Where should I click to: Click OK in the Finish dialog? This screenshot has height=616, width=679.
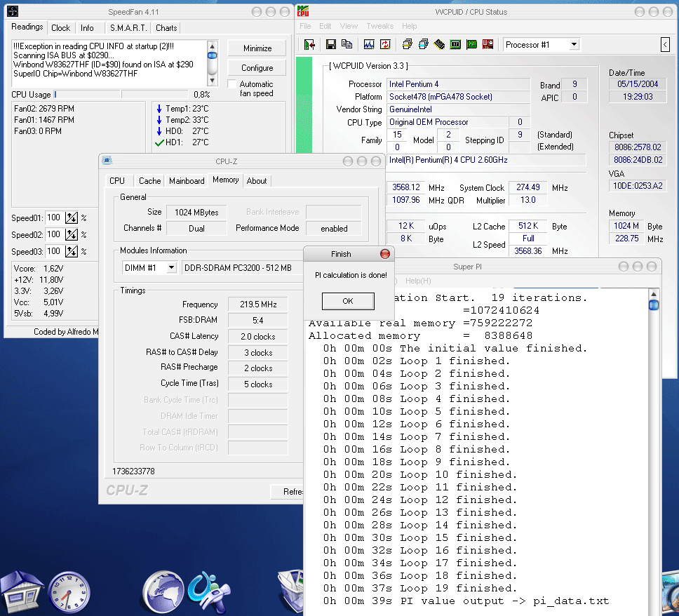click(x=348, y=301)
